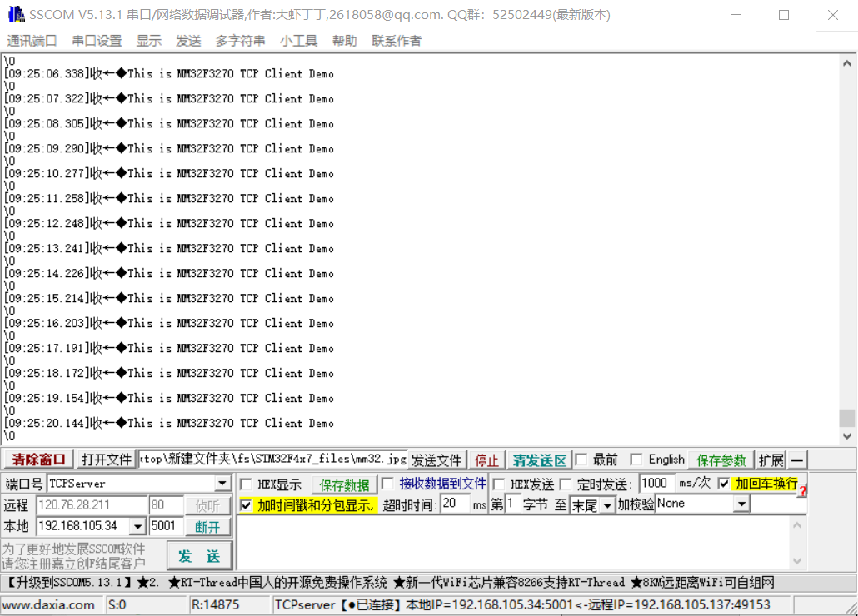Toggle the 加时间戳和分包显示 checkbox
The height and width of the screenshot is (616, 858).
point(246,505)
